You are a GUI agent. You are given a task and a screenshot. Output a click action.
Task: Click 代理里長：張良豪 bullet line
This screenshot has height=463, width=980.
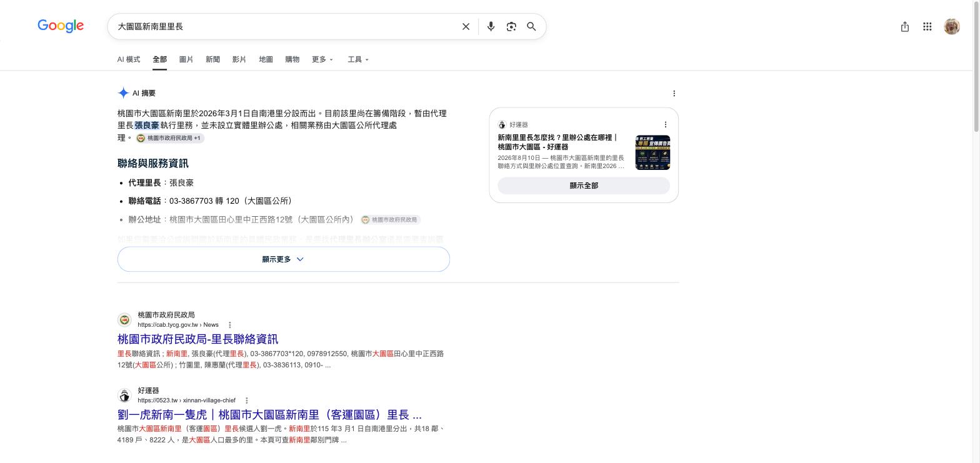(x=161, y=183)
